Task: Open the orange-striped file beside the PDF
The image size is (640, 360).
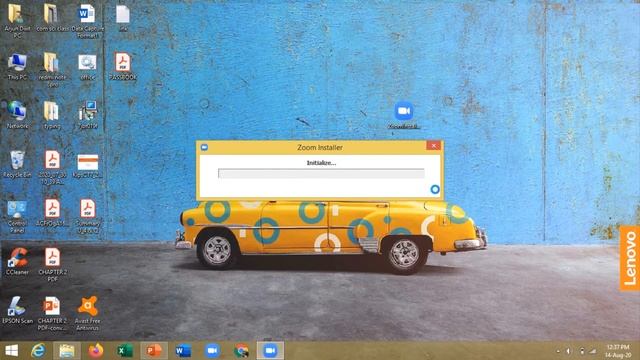Action: pyautogui.click(x=87, y=166)
